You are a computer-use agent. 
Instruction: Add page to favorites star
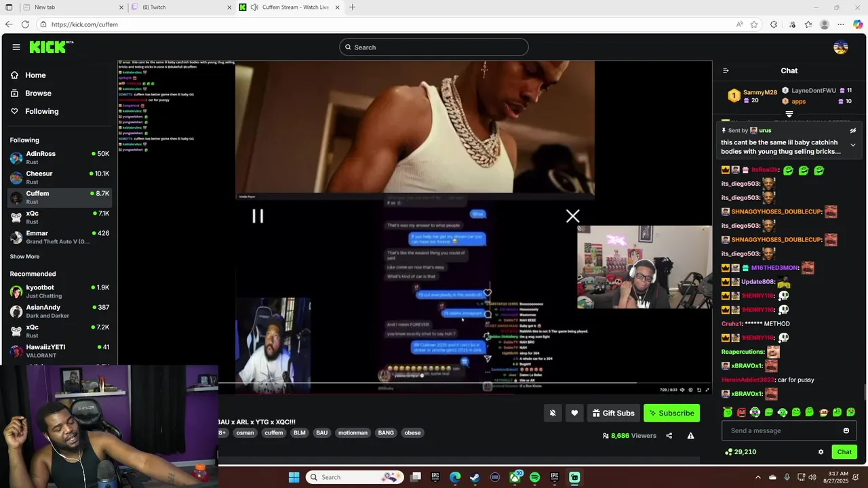pyautogui.click(x=754, y=24)
